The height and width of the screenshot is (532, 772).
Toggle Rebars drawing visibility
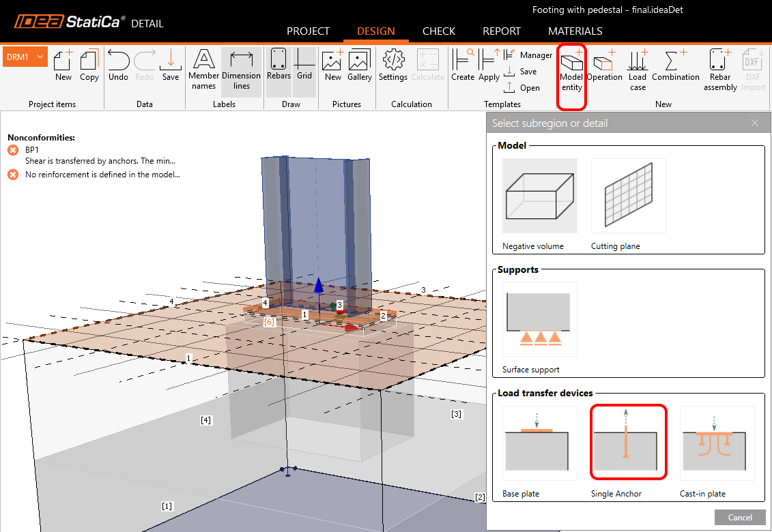click(278, 65)
